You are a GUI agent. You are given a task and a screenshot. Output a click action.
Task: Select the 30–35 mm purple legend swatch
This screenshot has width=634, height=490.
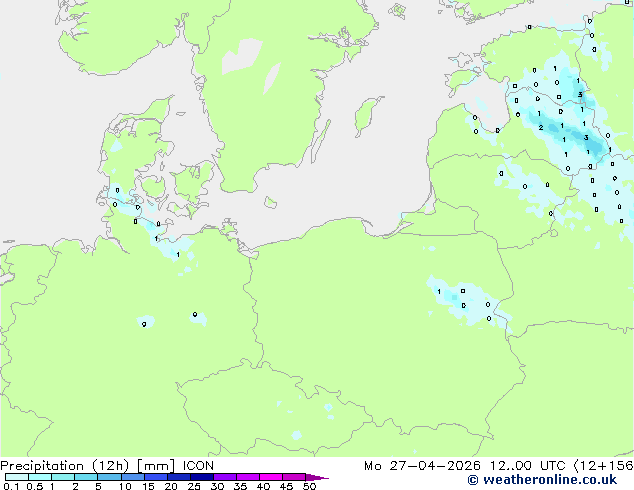[225, 477]
